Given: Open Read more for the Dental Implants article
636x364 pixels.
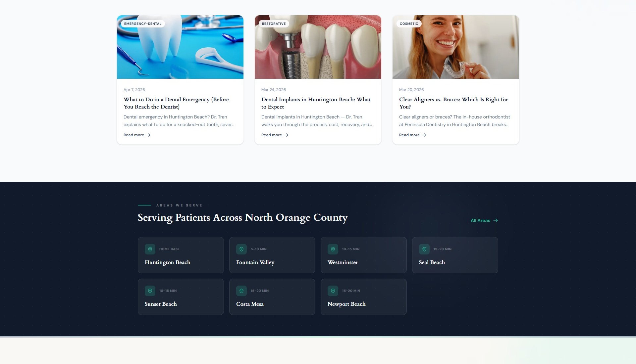Looking at the screenshot, I should [275, 135].
